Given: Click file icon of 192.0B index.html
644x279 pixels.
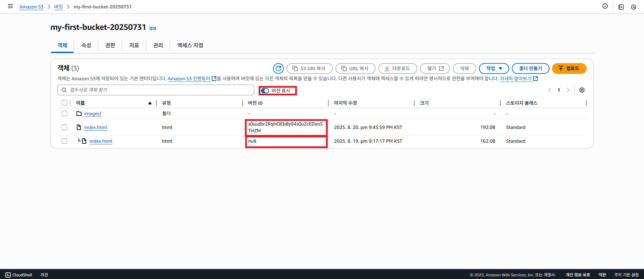Looking at the screenshot, I should tap(79, 127).
